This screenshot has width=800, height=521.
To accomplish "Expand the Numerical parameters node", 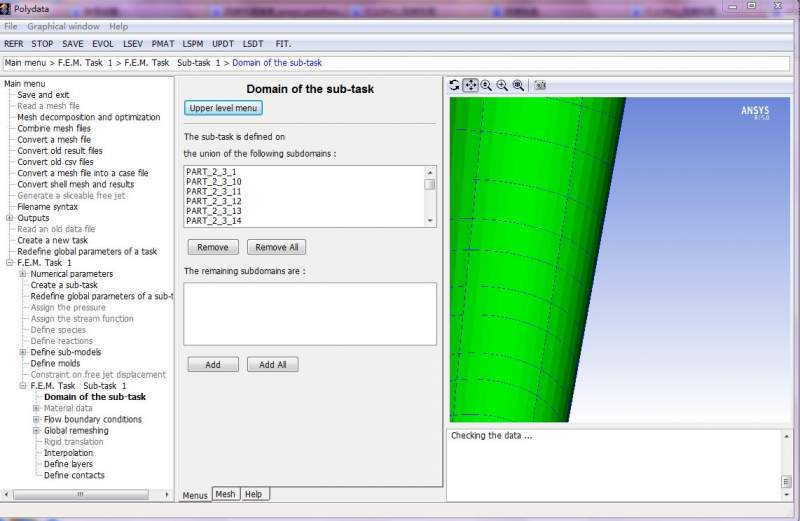I will tap(22, 274).
